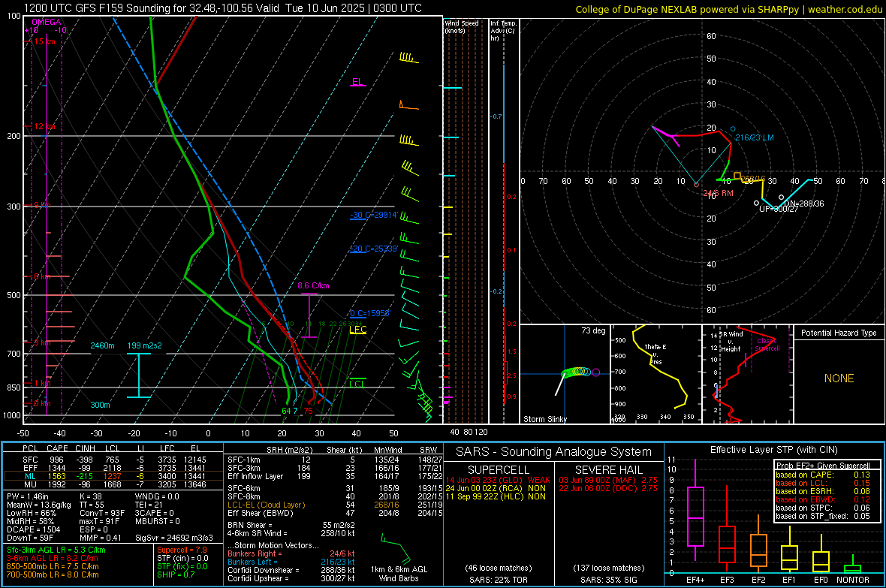This screenshot has height=588, width=886.
Task: Click the sounding title with valid date
Action: (223, 8)
